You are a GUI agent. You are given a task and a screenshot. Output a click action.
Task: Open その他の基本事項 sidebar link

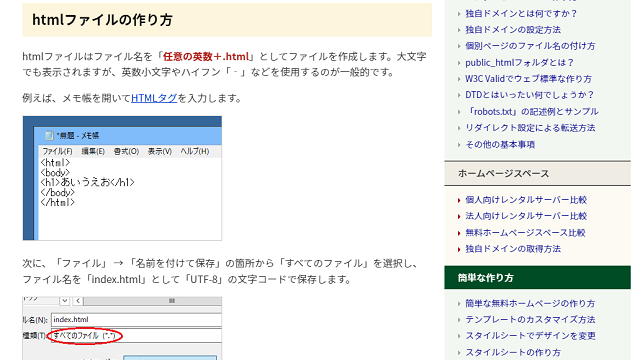pos(500,144)
